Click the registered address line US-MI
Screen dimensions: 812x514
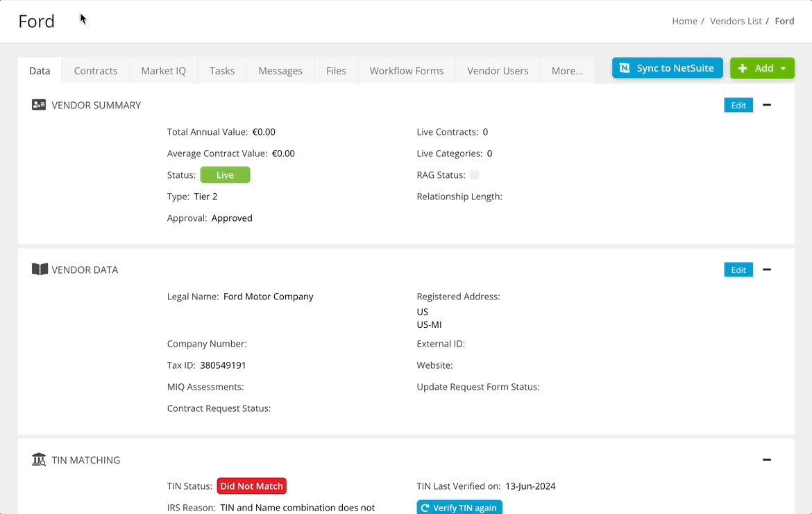(430, 325)
